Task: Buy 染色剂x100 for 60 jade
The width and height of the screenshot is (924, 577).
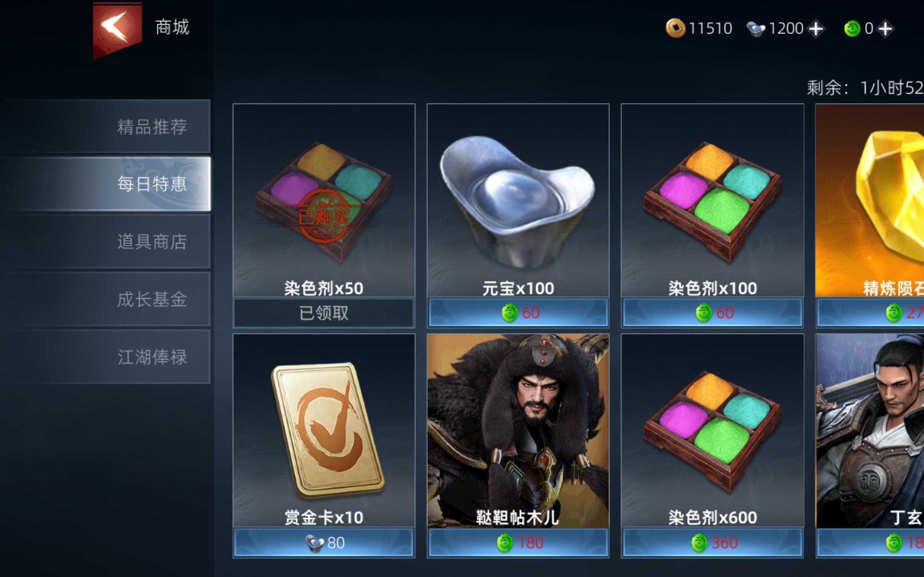Action: (x=712, y=313)
